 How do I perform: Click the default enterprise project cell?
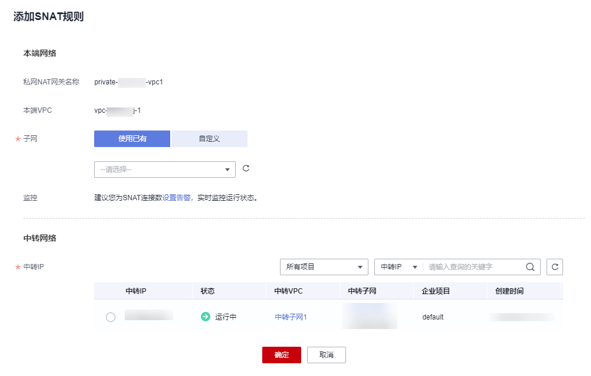[433, 317]
